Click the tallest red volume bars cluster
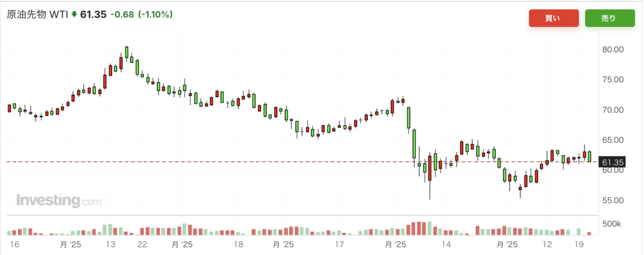The image size is (644, 255). click(x=420, y=228)
